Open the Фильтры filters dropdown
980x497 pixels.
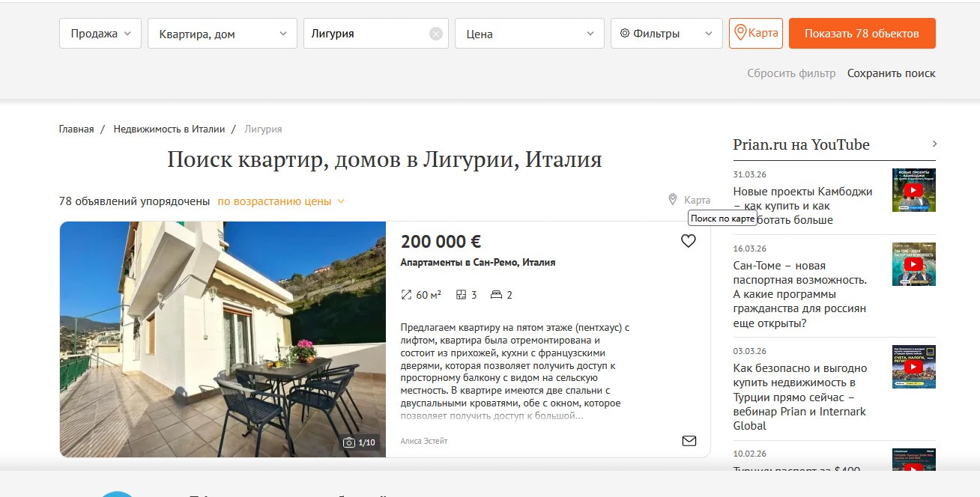pos(666,34)
